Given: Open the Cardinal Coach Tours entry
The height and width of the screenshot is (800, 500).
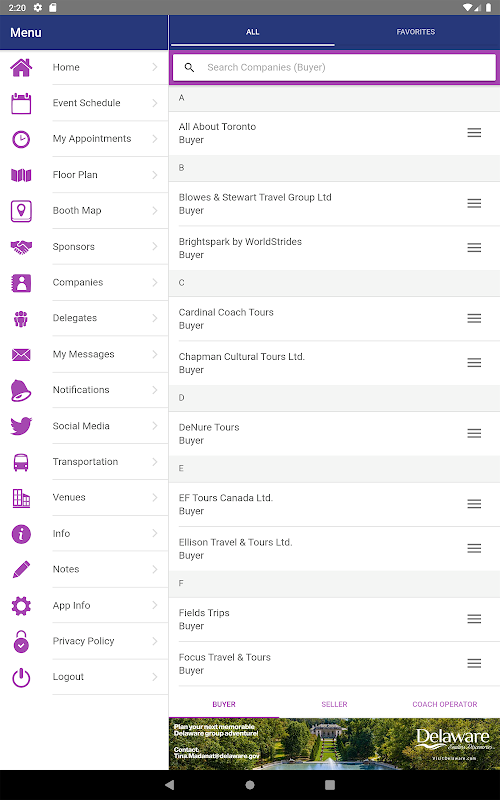Looking at the screenshot, I should point(334,319).
